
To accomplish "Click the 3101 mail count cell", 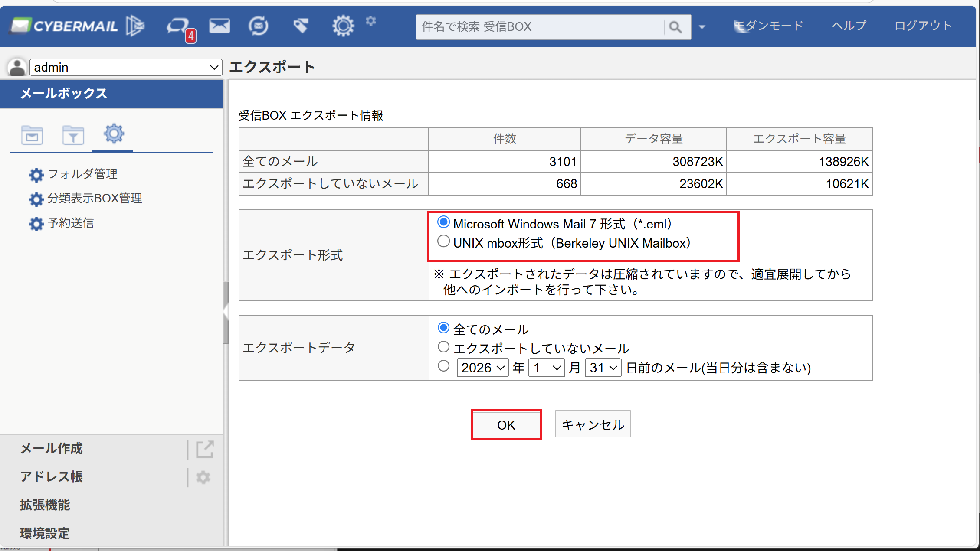I will [505, 161].
